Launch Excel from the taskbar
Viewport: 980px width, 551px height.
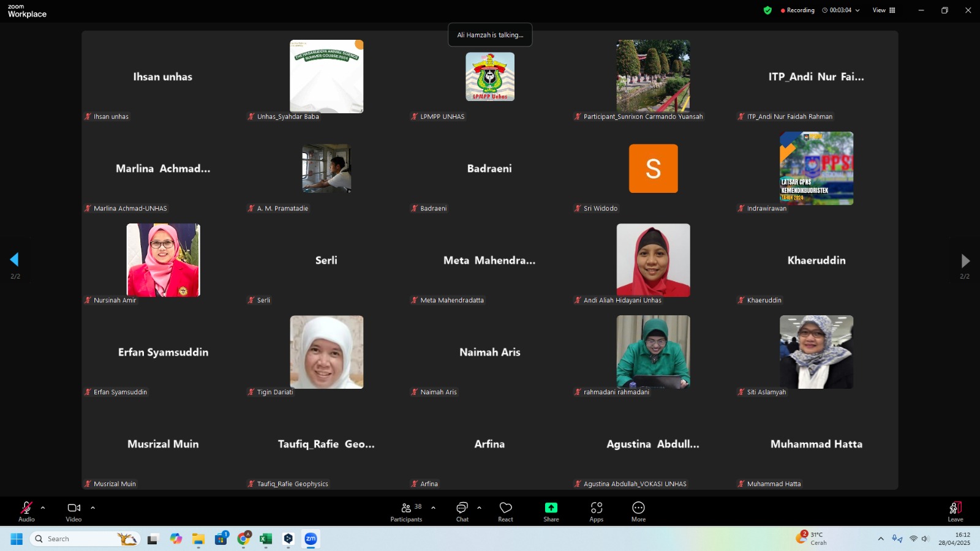click(x=265, y=539)
